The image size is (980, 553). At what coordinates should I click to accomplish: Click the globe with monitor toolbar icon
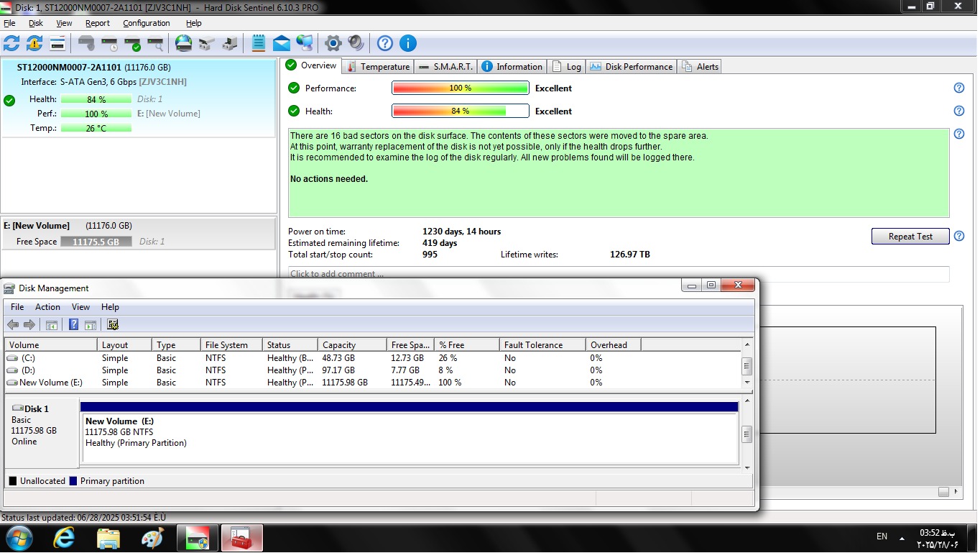(305, 43)
